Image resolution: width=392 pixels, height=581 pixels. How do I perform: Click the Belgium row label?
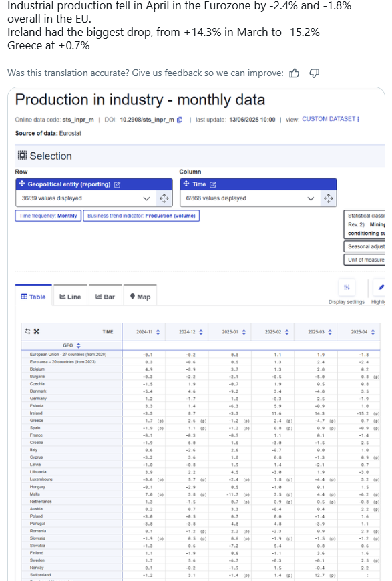click(37, 369)
